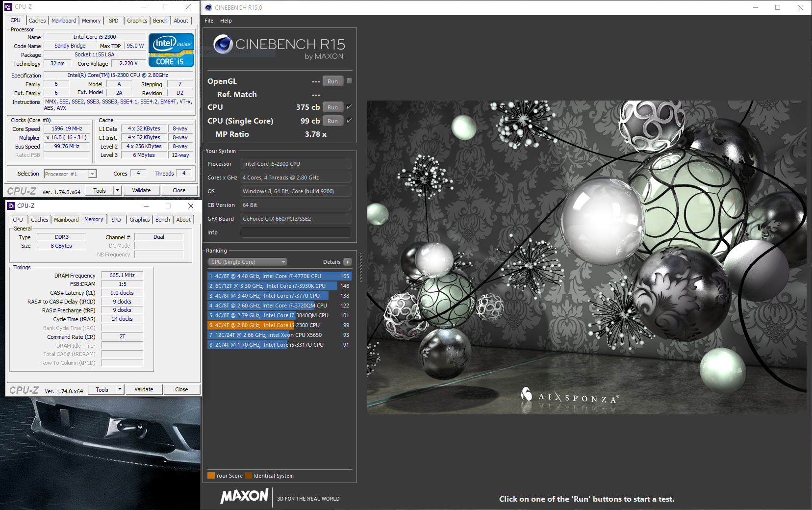Open Bench tab in Memory CPU-Z window
812x510 pixels.
point(162,220)
